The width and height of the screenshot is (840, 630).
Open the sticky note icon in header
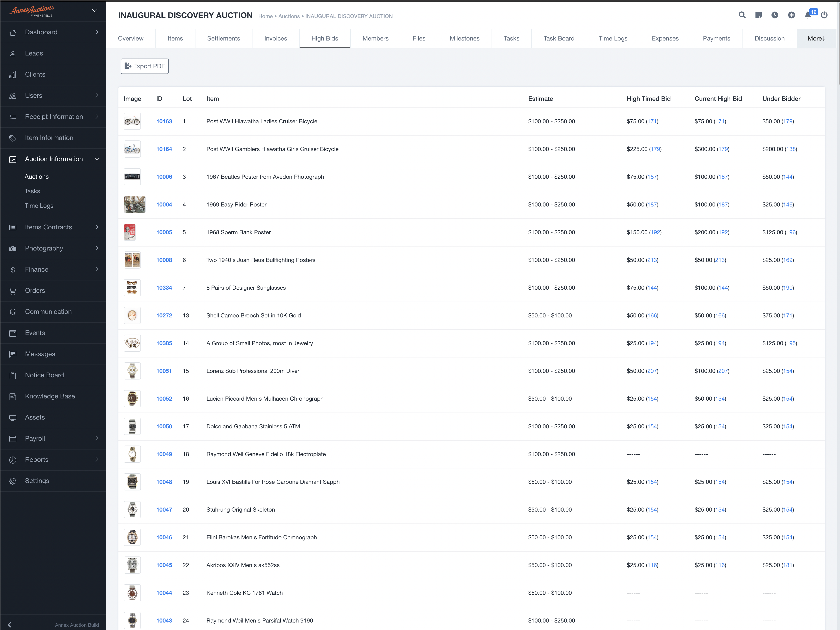758,15
